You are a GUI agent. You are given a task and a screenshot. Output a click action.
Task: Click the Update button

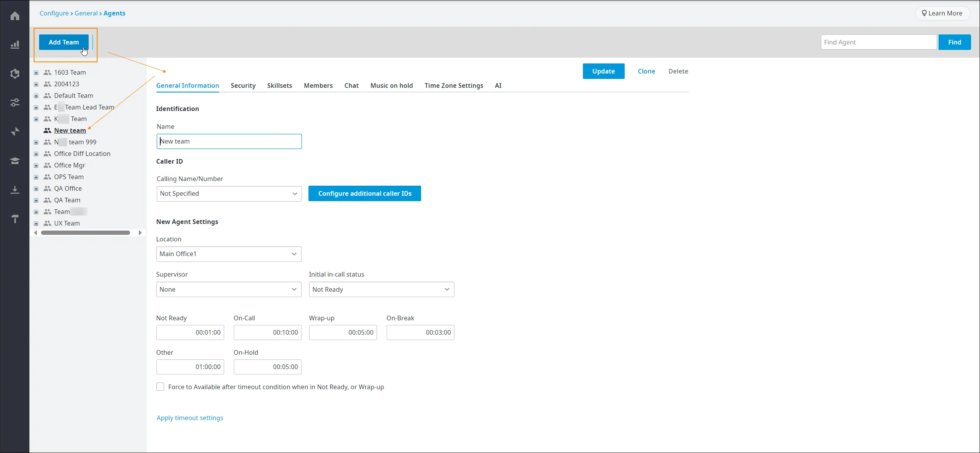[603, 71]
